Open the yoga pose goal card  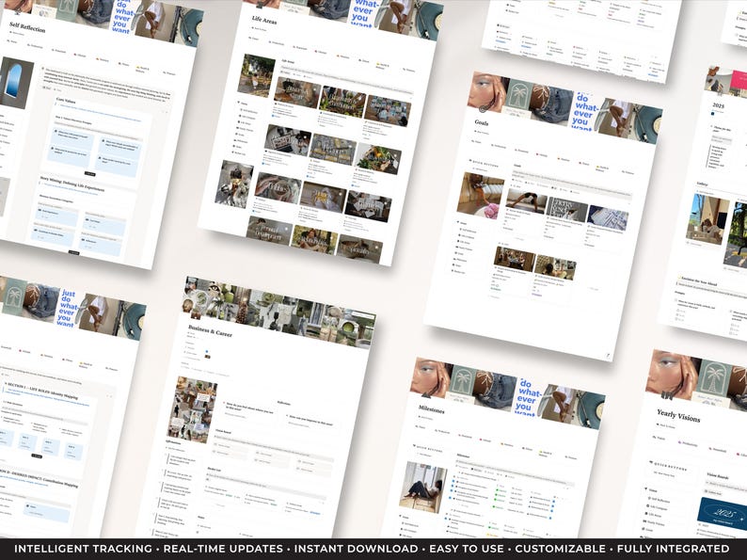[527, 200]
